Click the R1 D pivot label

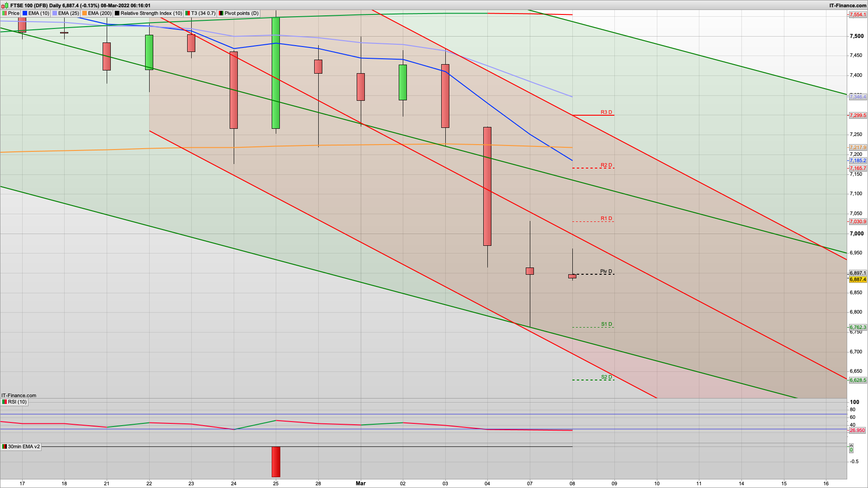click(x=606, y=218)
